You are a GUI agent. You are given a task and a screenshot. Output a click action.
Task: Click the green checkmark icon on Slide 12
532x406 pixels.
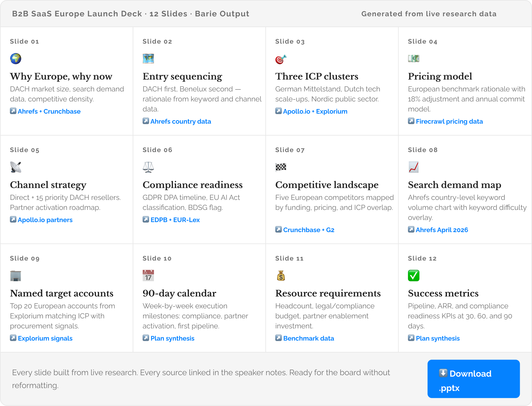coord(414,276)
